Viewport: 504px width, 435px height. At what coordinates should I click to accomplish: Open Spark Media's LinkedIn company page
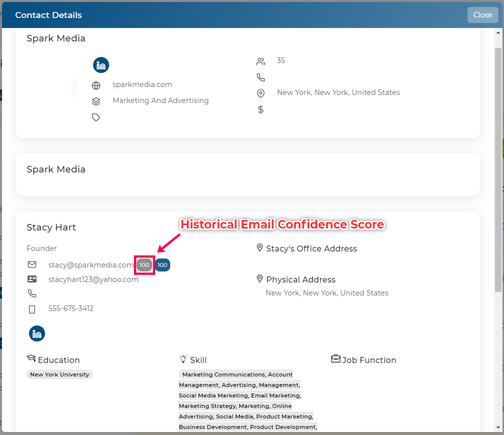point(101,65)
